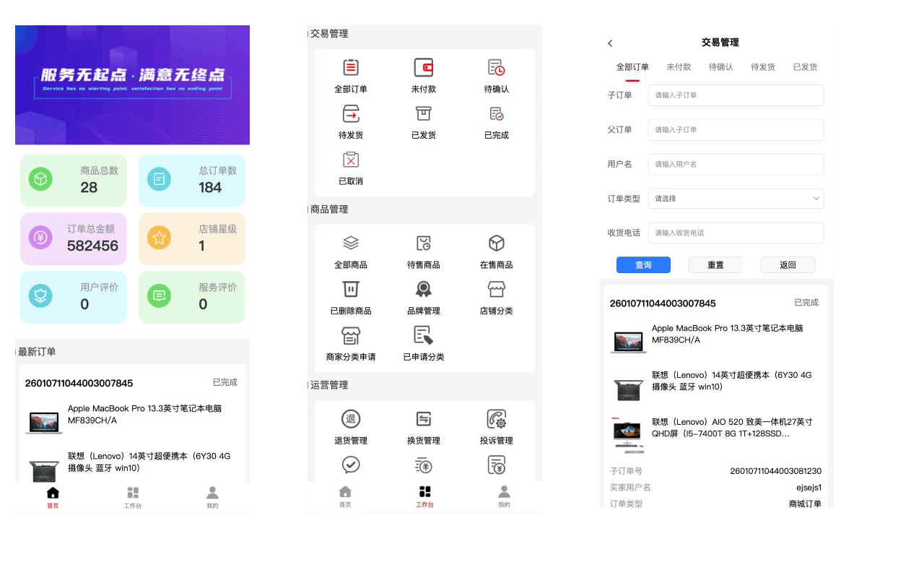Viewport: 924px width, 578px height.
Task: Open the 全部订单 icon in 交易管理
Action: (x=351, y=68)
